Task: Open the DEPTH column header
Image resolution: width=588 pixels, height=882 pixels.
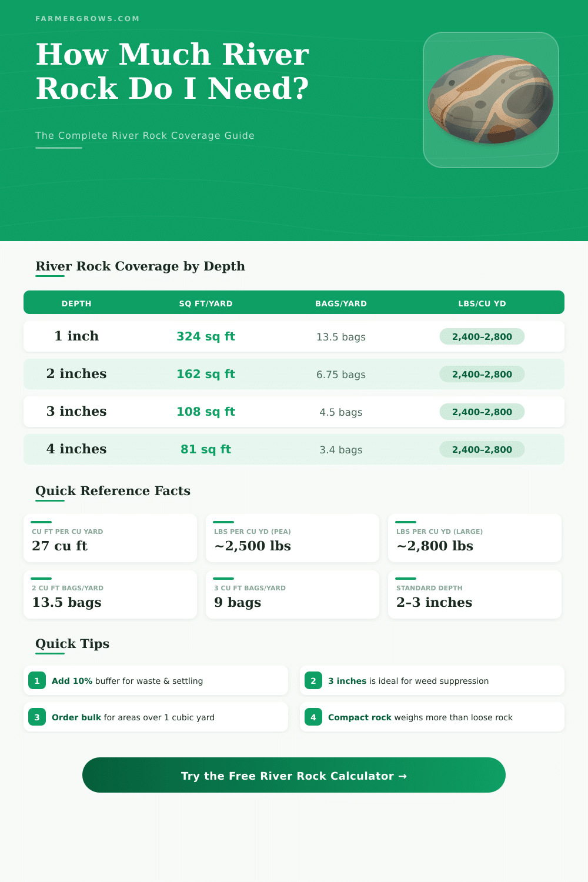Action: [76, 303]
